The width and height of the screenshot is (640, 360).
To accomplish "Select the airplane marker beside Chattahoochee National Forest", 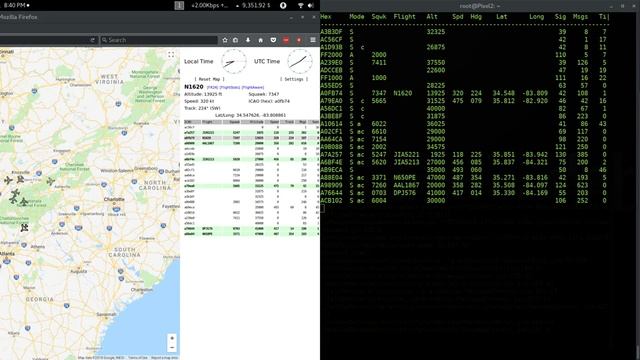I will point(24,227).
